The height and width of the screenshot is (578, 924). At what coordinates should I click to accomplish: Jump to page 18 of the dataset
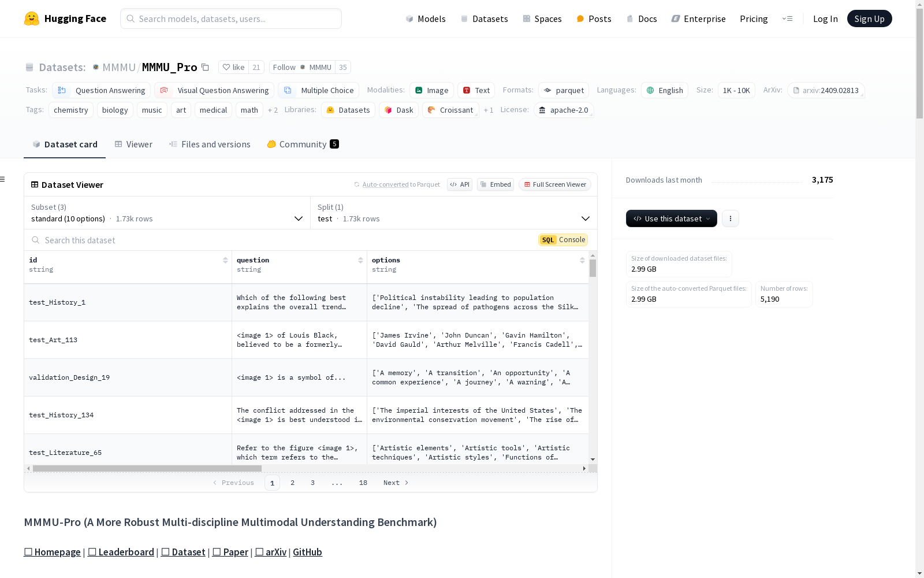click(x=363, y=483)
